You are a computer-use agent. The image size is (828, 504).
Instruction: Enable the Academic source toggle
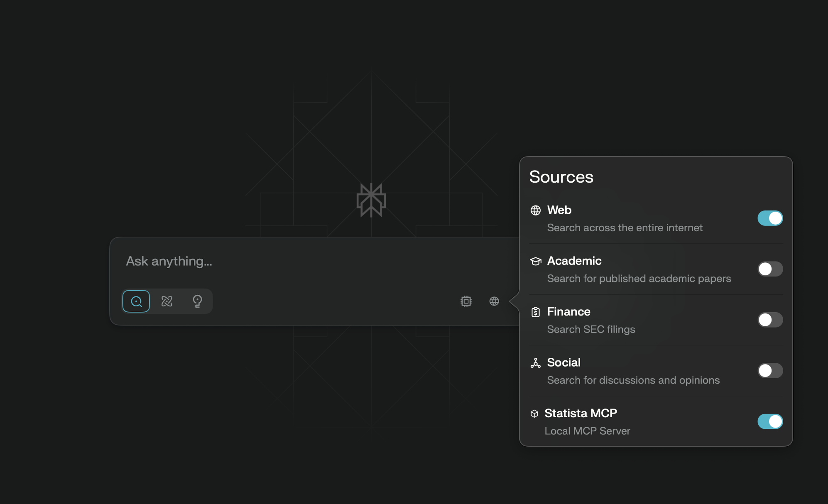770,269
